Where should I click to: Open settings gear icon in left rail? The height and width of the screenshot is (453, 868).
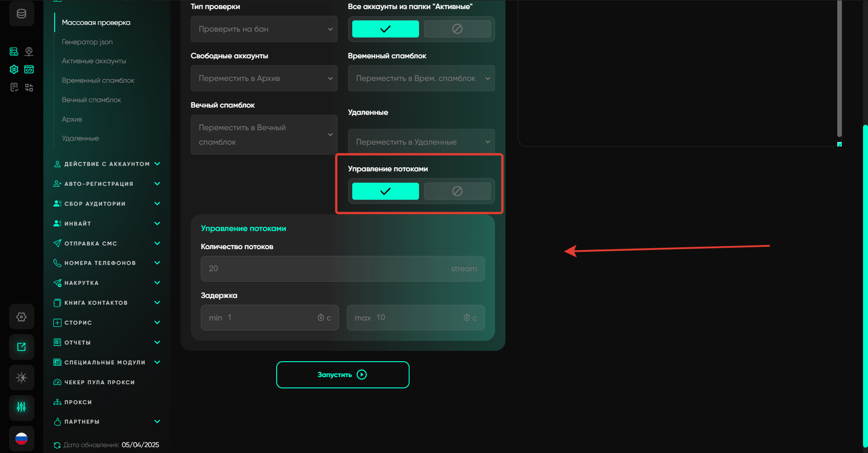(21, 317)
